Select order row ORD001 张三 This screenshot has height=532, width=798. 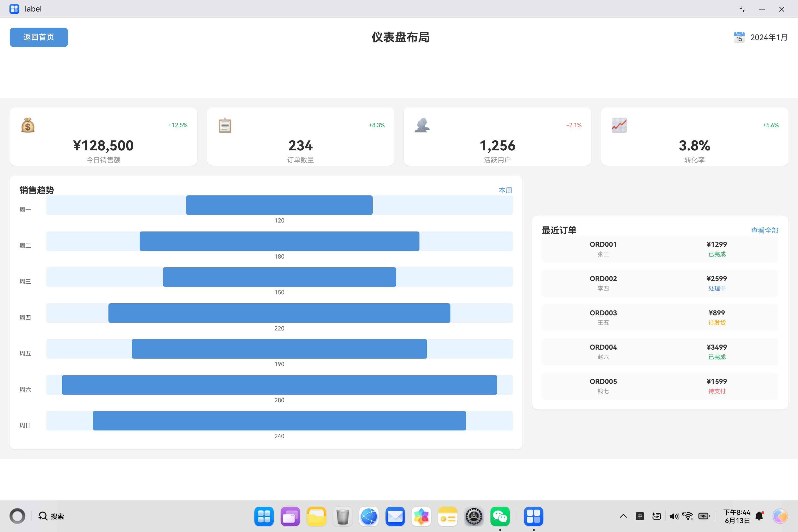pos(660,249)
